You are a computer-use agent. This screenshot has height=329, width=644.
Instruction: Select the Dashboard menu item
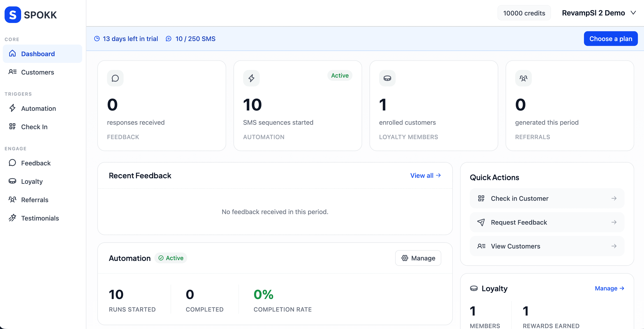point(38,53)
